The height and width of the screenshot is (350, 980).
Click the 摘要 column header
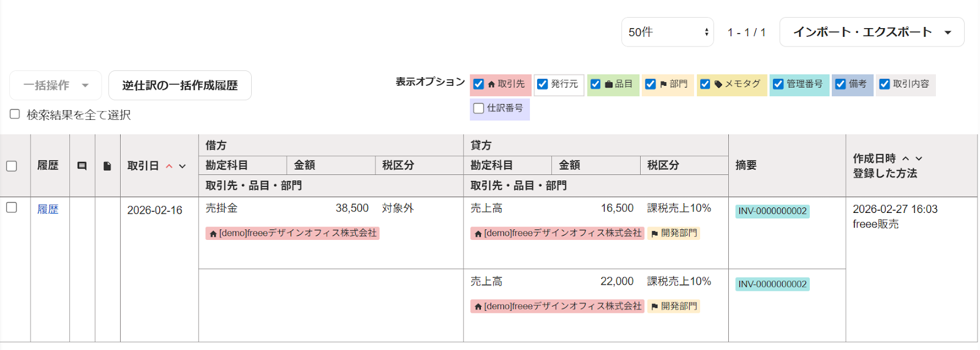[746, 166]
